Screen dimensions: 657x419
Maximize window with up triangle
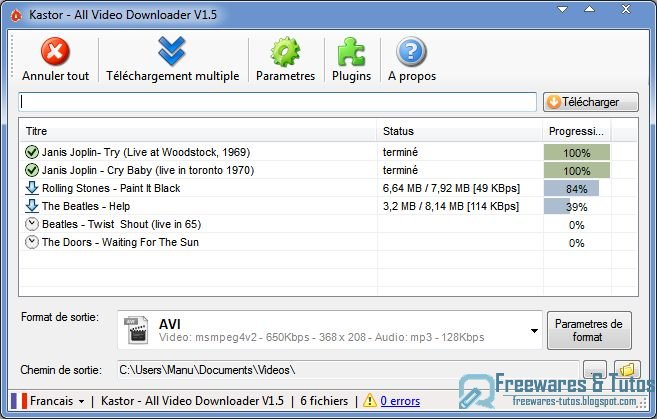590,9
